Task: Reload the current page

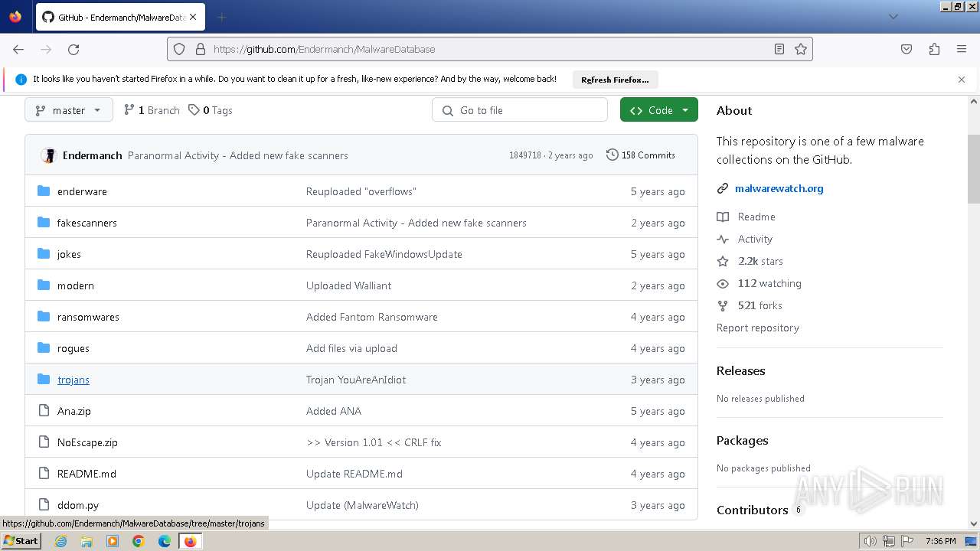Action: tap(73, 49)
